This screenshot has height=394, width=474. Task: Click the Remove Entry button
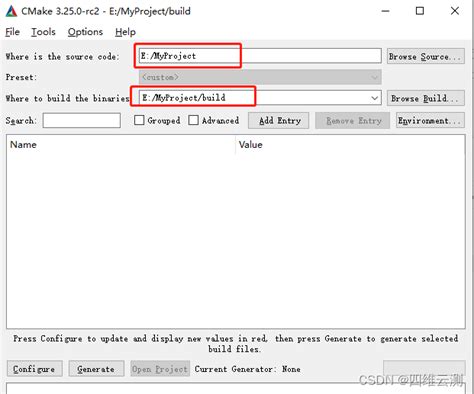(352, 120)
